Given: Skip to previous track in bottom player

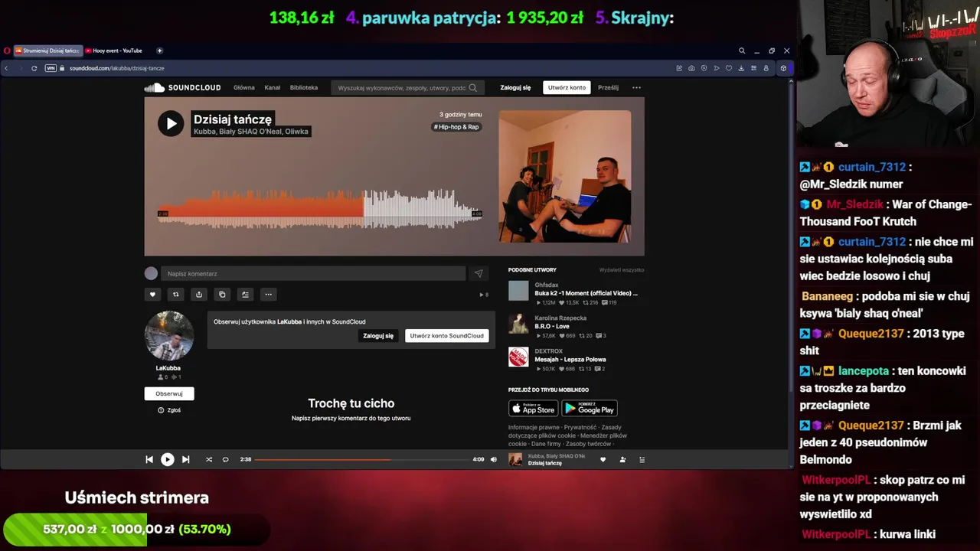Looking at the screenshot, I should click(149, 459).
